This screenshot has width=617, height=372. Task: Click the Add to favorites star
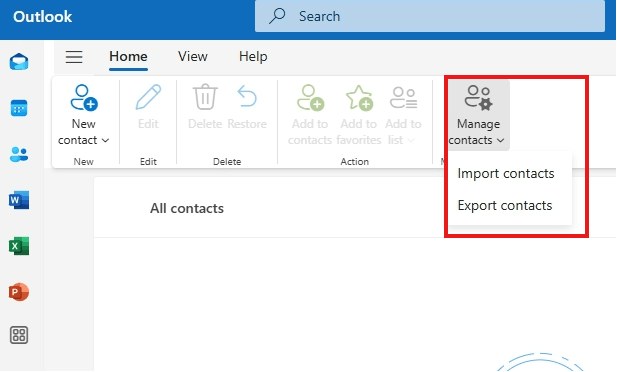click(358, 115)
